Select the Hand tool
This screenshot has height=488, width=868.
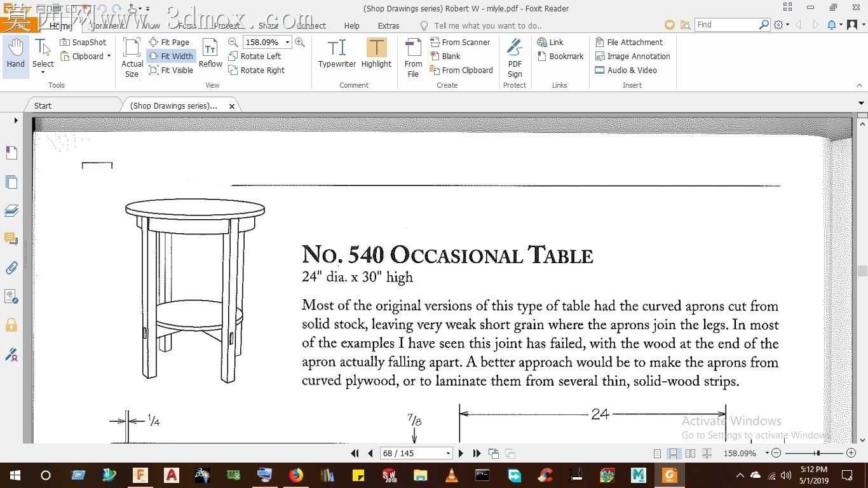pos(16,53)
